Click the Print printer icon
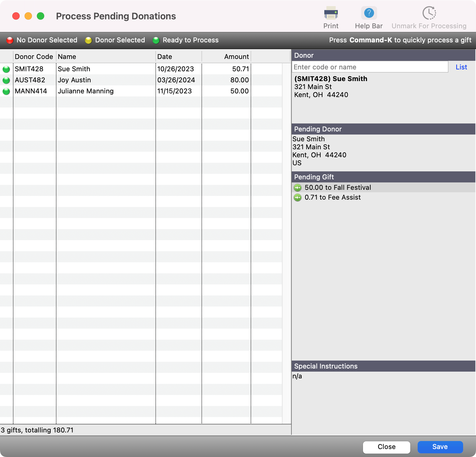Viewport: 476px width, 457px height. [331, 14]
